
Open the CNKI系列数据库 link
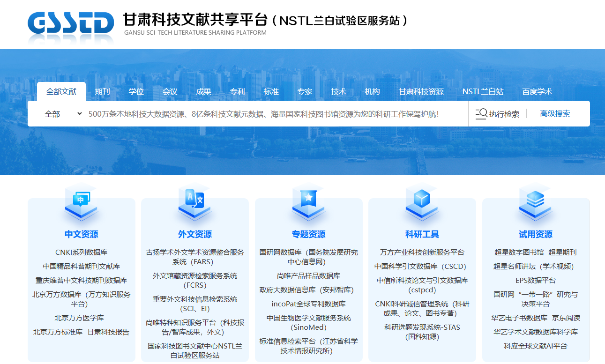coord(81,253)
